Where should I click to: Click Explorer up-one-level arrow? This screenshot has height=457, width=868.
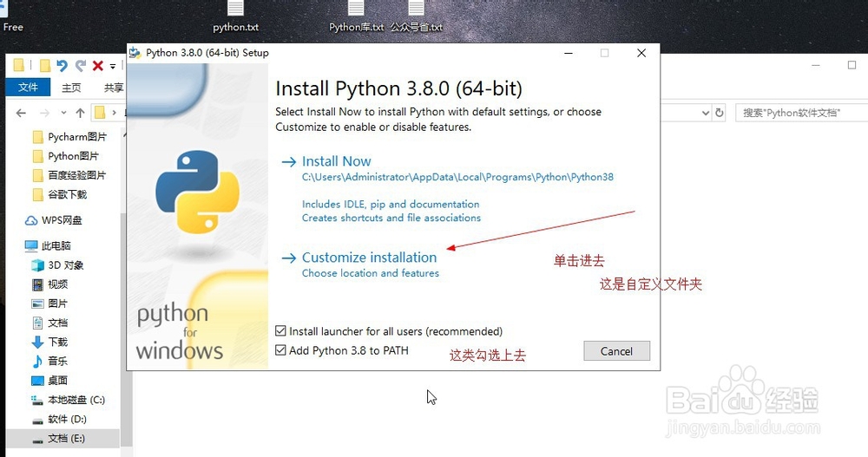tap(80, 113)
